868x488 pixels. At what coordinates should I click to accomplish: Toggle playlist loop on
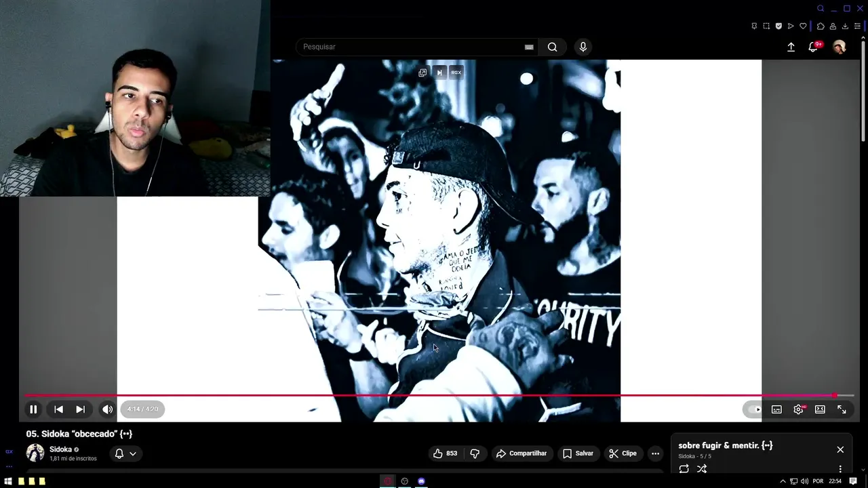point(684,469)
